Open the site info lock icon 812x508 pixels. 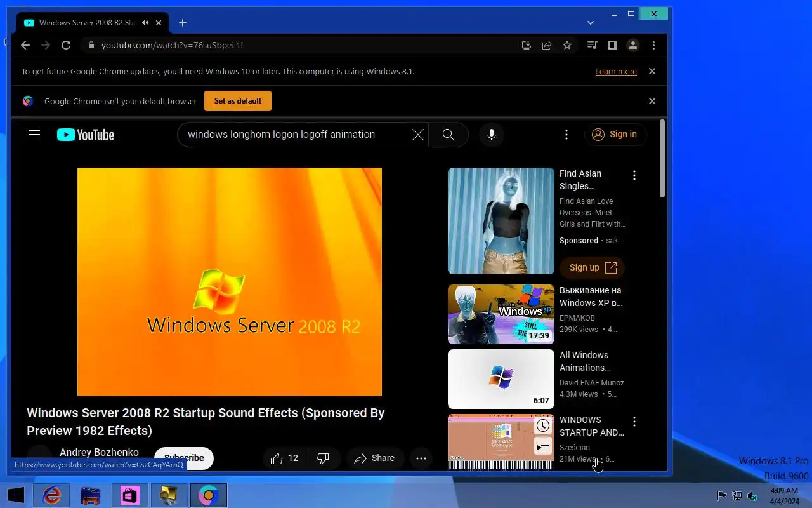point(91,45)
